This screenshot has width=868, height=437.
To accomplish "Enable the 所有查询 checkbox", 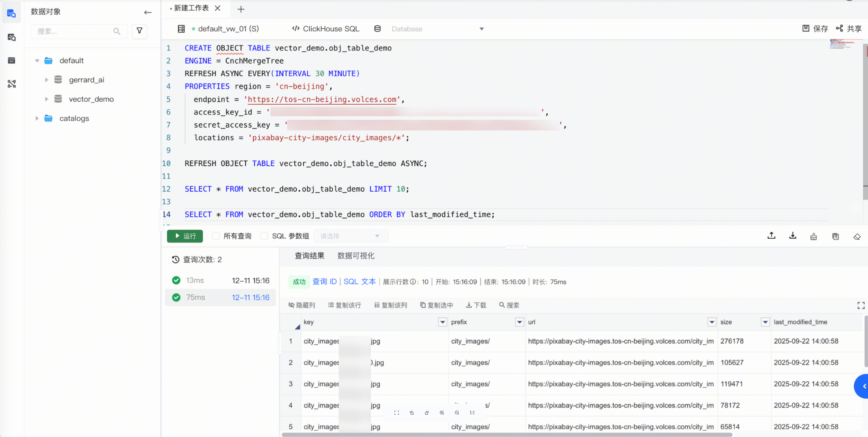I will click(216, 236).
